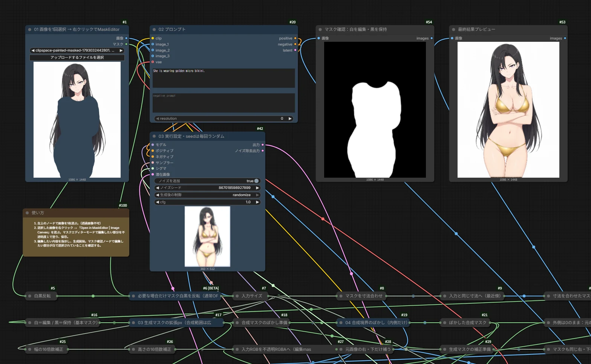Viewport: 591px width, 364px height.
Task: Decrease cfg with its left arrow
Action: pyautogui.click(x=157, y=202)
